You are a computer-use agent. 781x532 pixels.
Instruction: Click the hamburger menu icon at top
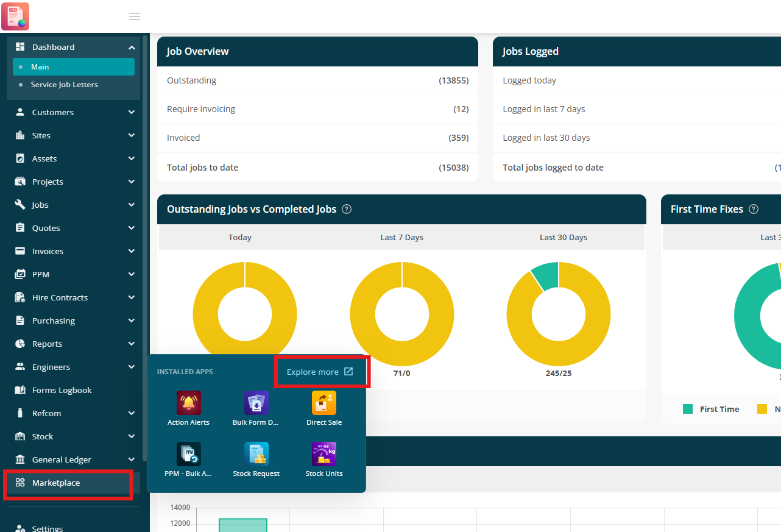point(135,16)
